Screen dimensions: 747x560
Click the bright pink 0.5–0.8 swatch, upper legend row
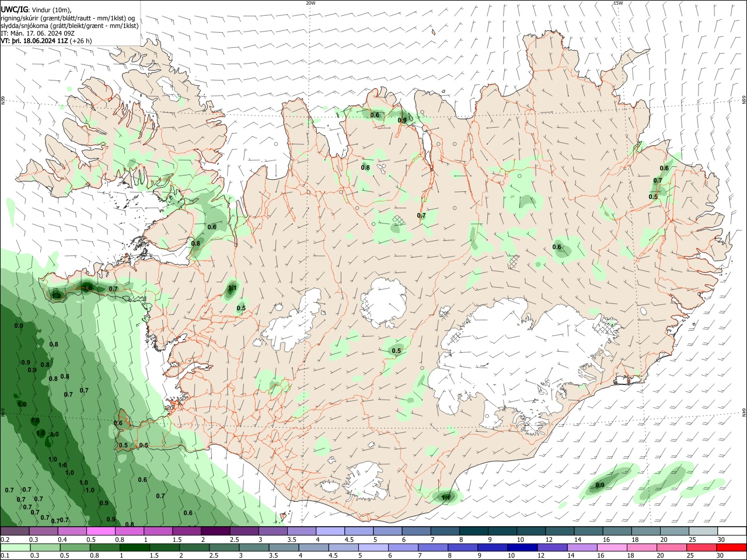100,531
